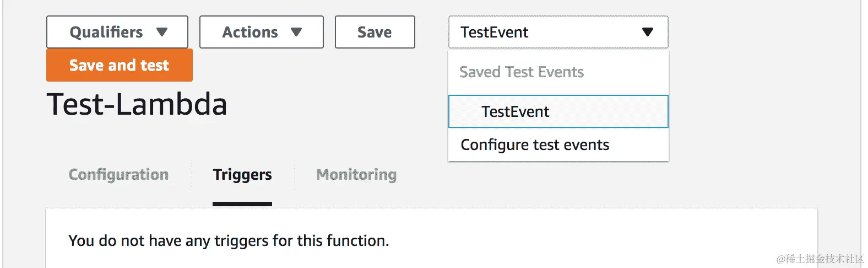Image resolution: width=868 pixels, height=268 pixels.
Task: Click the empty space right of the Test-Lambda title
Action: [x=330, y=105]
